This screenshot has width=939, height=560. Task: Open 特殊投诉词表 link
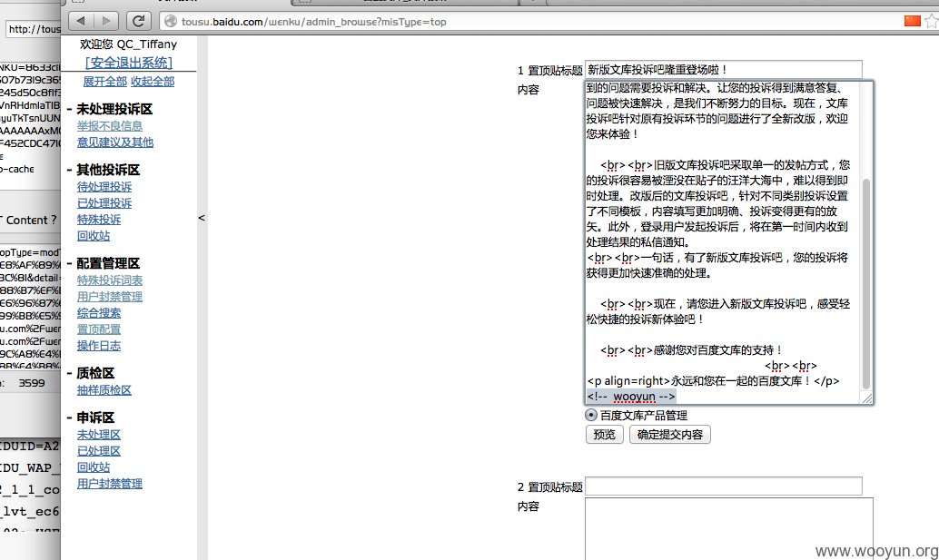pos(110,280)
